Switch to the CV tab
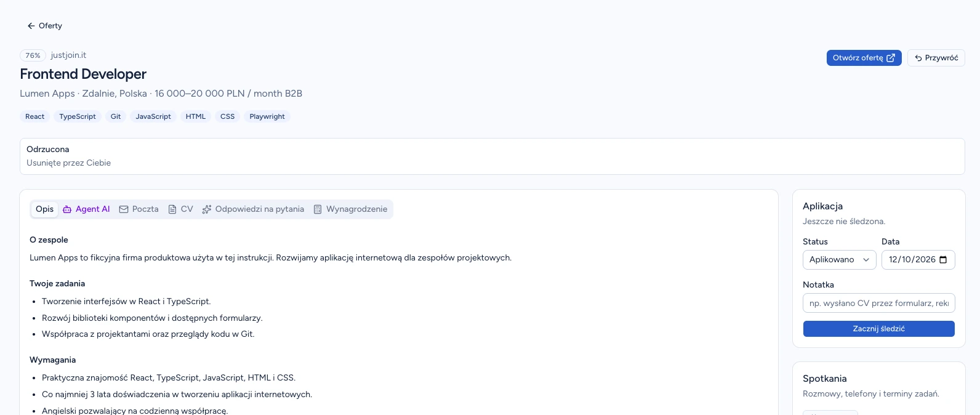 click(x=181, y=209)
